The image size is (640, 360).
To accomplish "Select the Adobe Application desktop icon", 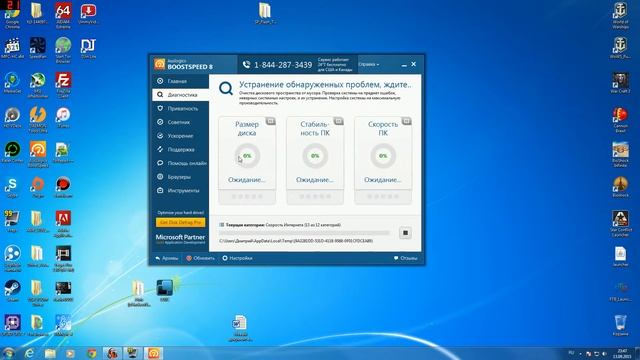I will pos(63,224).
